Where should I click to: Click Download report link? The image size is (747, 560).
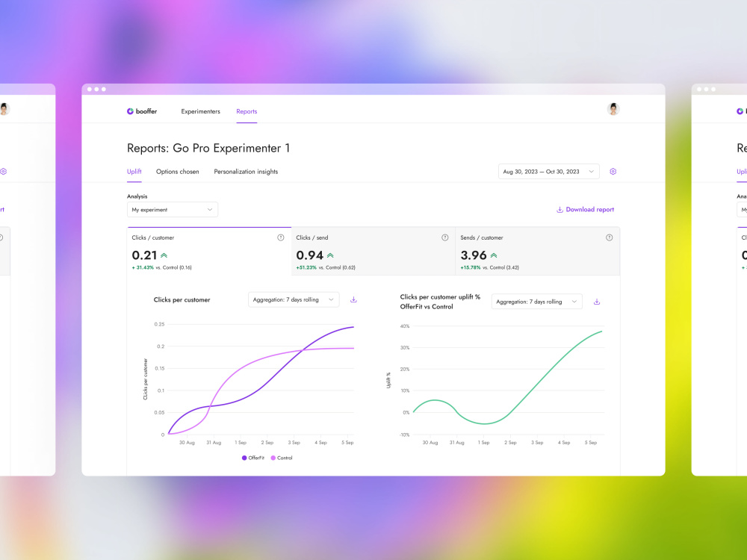tap(586, 210)
